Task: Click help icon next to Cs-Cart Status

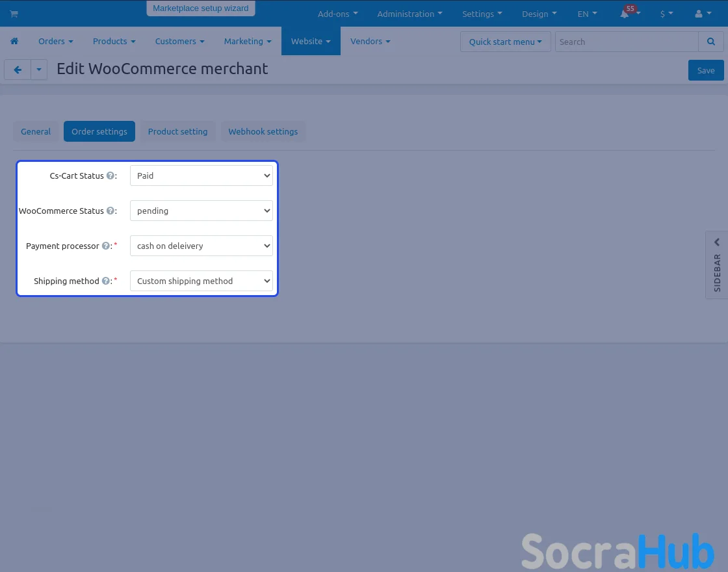Action: pos(110,175)
